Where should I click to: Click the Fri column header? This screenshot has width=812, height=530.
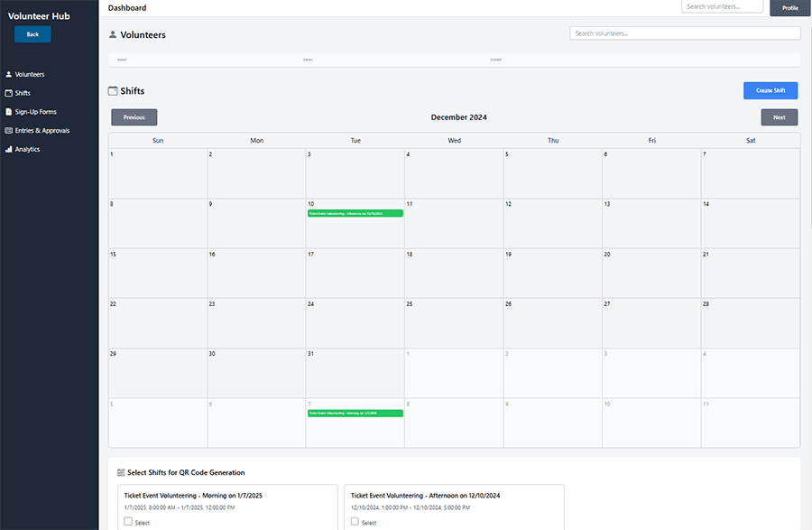click(x=652, y=141)
